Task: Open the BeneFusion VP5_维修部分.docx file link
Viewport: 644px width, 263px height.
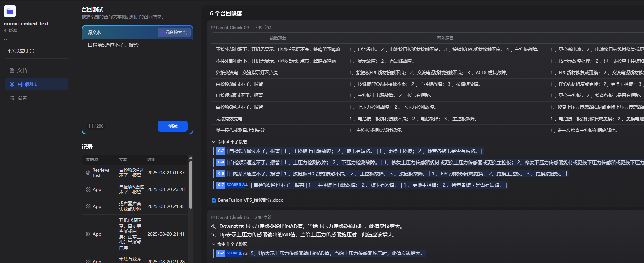Action: pyautogui.click(x=250, y=200)
